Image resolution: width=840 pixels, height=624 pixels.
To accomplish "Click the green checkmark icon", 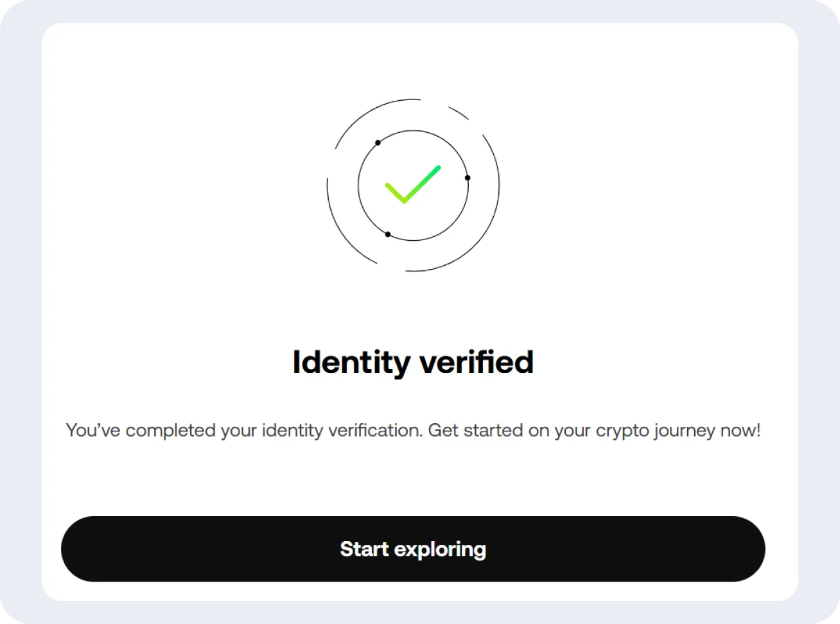I will tap(412, 185).
